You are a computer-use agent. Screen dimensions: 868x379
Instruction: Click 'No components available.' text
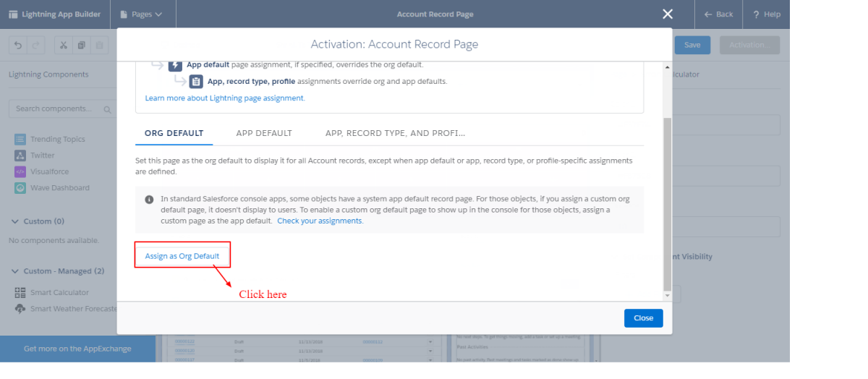(54, 240)
